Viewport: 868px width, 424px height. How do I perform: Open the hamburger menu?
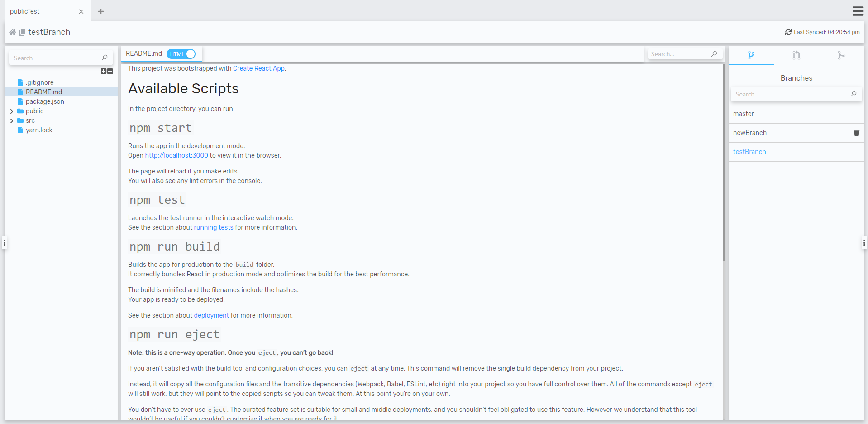pyautogui.click(x=858, y=11)
